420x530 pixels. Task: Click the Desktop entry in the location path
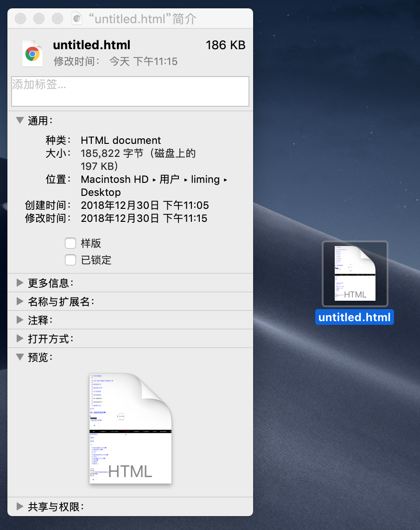click(101, 192)
